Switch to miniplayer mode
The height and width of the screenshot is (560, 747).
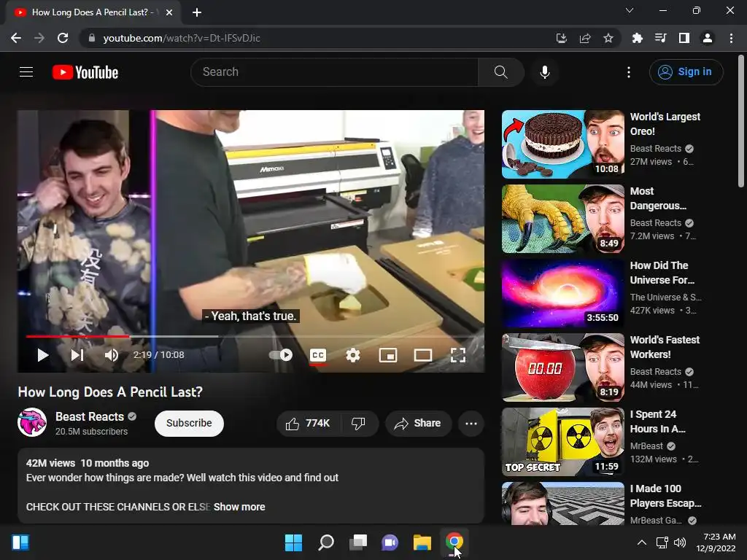tap(388, 355)
